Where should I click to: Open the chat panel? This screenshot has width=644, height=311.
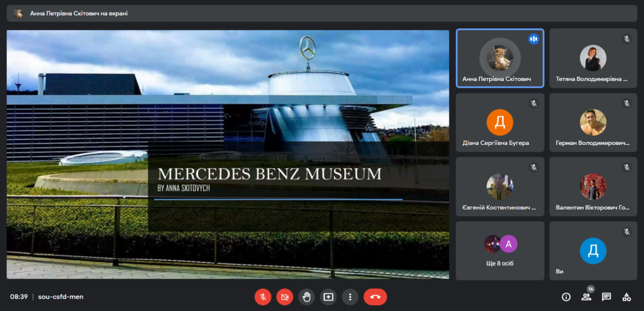click(x=606, y=297)
